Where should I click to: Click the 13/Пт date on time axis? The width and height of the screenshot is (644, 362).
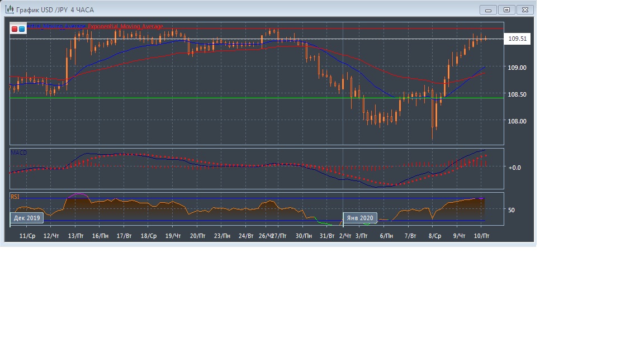[76, 236]
